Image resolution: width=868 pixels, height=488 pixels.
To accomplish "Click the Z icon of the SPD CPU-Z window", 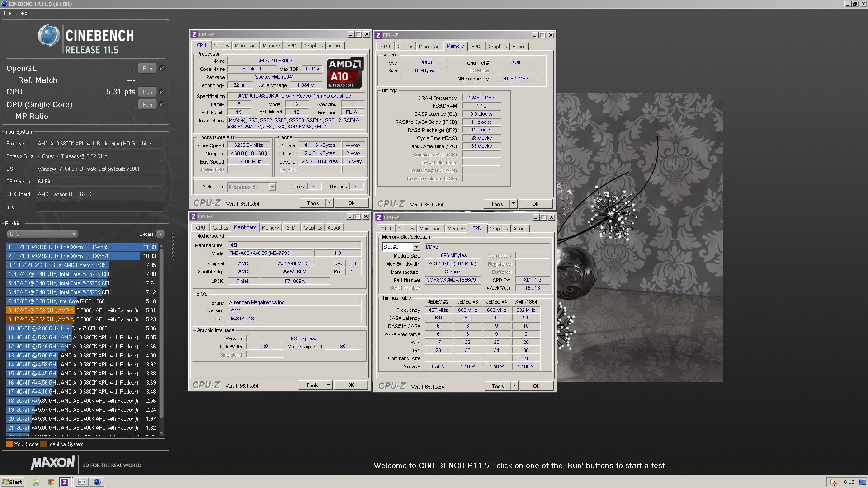I will tap(379, 217).
